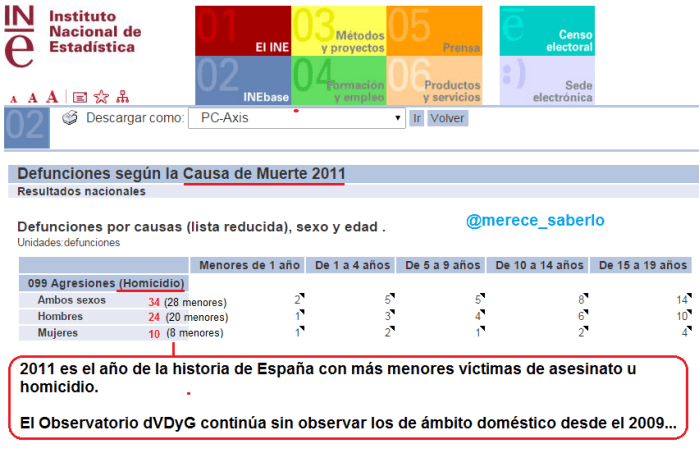
Task: Click the Defunciones según la Causa de Muerte 2011 title
Action: pos(181,173)
